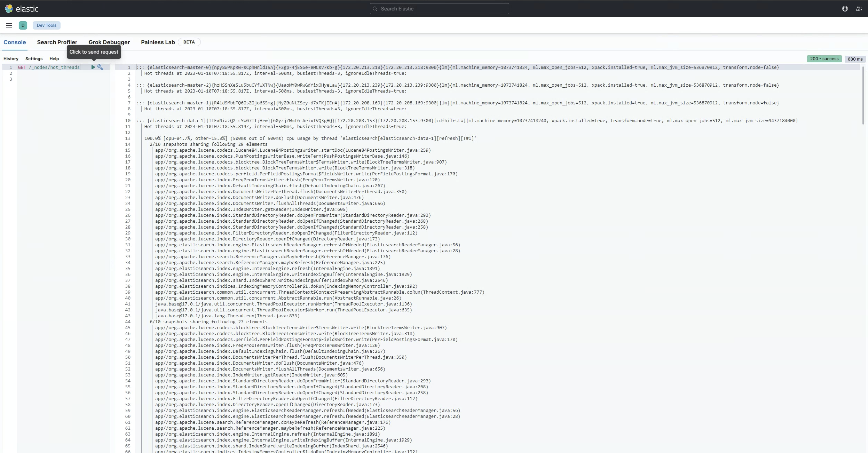Image resolution: width=868 pixels, height=453 pixels.
Task: Click the send request play button
Action: [93, 67]
